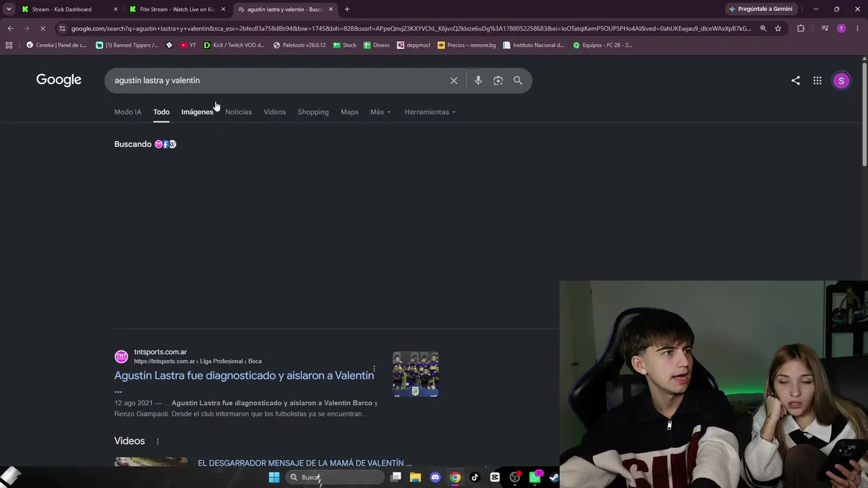
Task: Submit search with the magnifier icon
Action: coord(517,81)
